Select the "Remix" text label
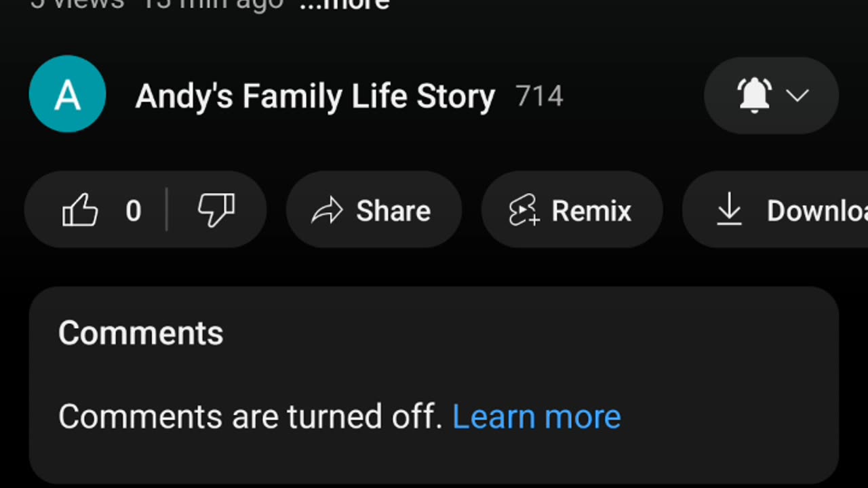This screenshot has width=868, height=488. click(591, 211)
